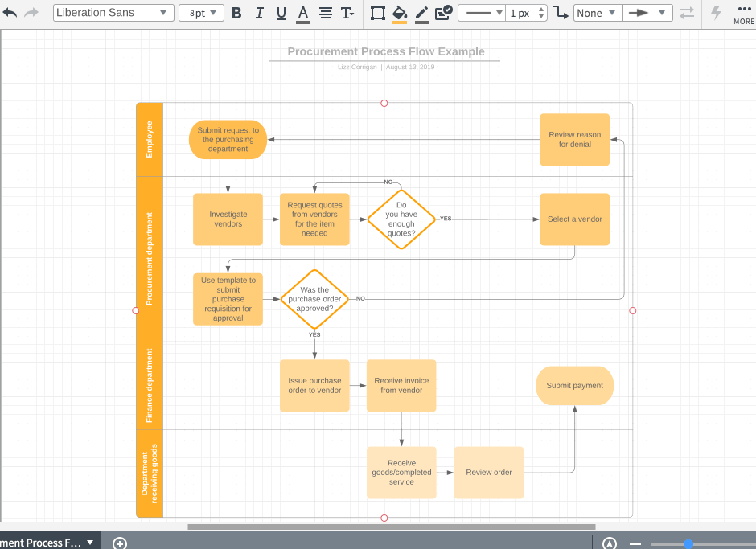Click the add comment icon
Image resolution: width=756 pixels, height=549 pixels.
(443, 12)
